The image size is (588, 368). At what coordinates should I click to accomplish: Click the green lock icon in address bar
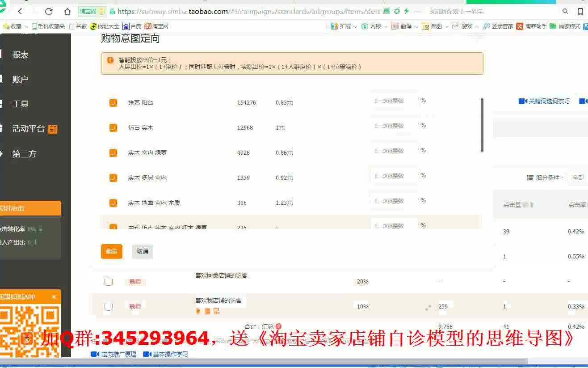coord(112,11)
